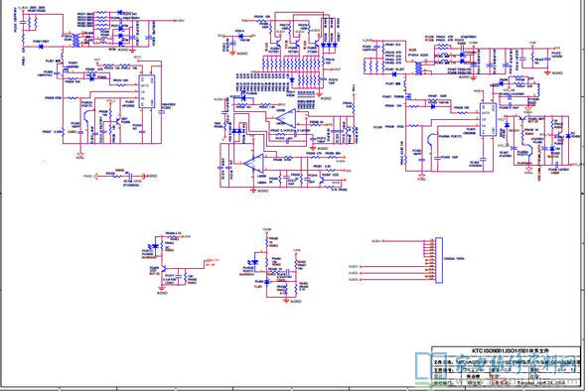Click the lower op-amp triangle symbol
586x392 pixels.
coord(254,163)
